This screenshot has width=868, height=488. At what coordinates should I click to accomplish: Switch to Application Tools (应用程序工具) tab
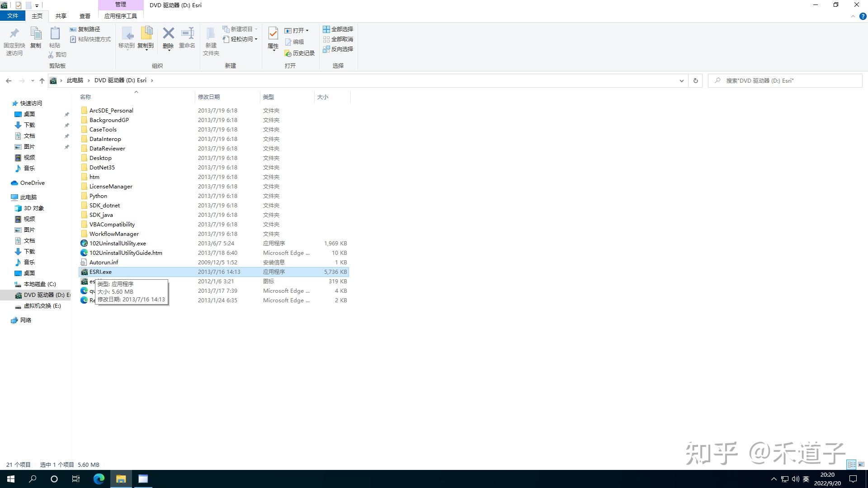121,16
